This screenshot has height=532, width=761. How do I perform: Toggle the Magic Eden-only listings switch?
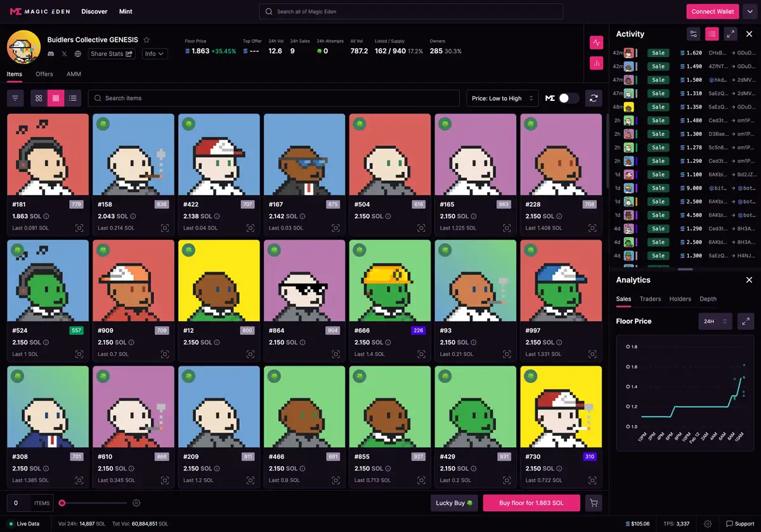point(568,98)
